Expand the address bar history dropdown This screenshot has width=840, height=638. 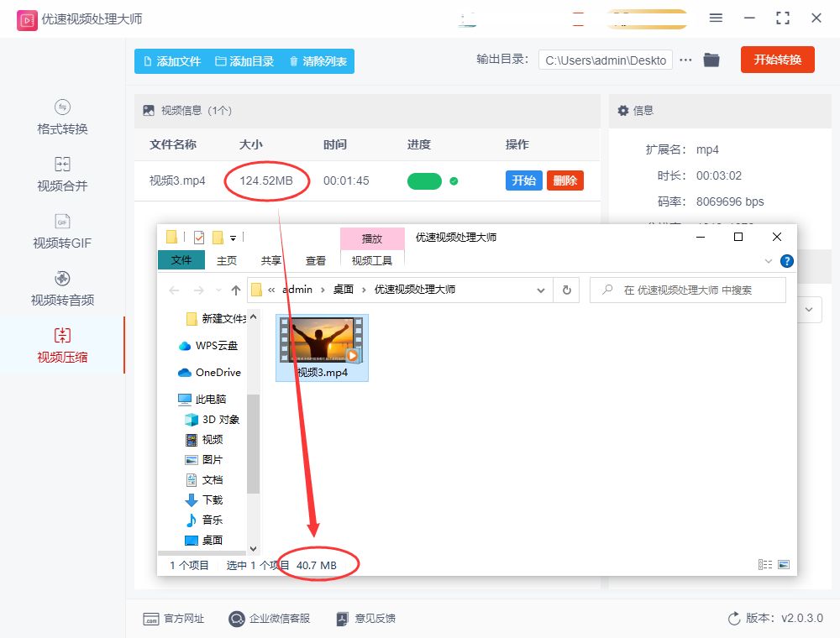click(x=540, y=290)
